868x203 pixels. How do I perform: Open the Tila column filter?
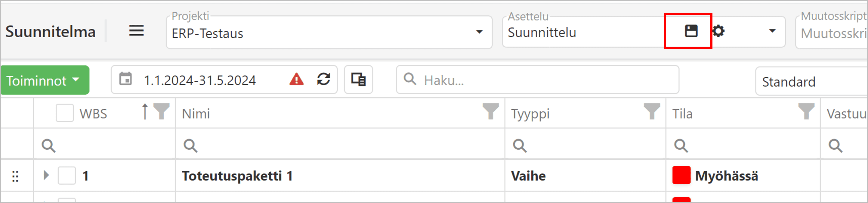tap(806, 111)
